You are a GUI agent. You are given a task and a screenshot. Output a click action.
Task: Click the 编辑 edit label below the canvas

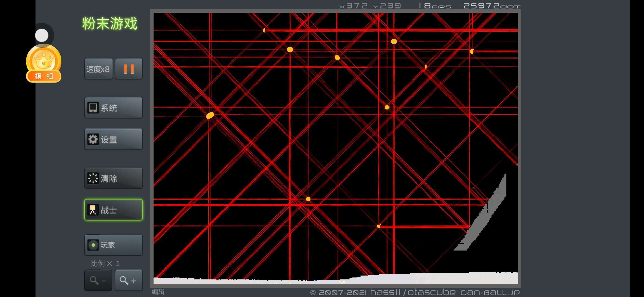point(158,292)
